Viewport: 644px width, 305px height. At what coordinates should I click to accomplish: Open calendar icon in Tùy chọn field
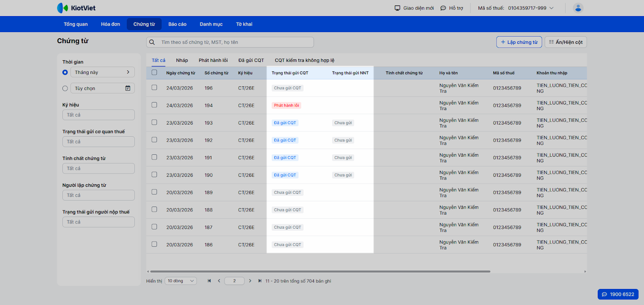[128, 88]
